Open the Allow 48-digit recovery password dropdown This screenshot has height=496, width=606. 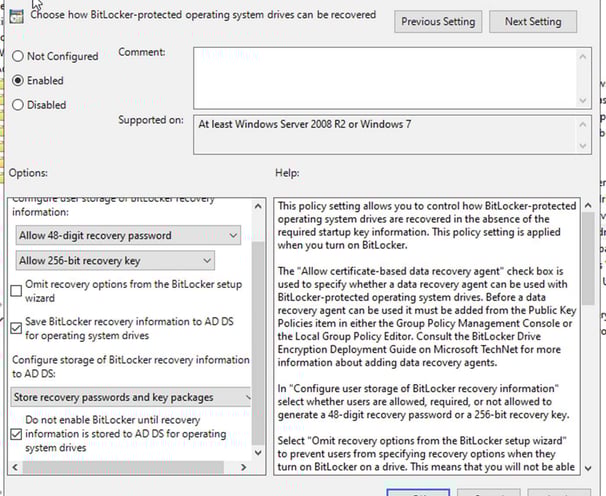[128, 235]
